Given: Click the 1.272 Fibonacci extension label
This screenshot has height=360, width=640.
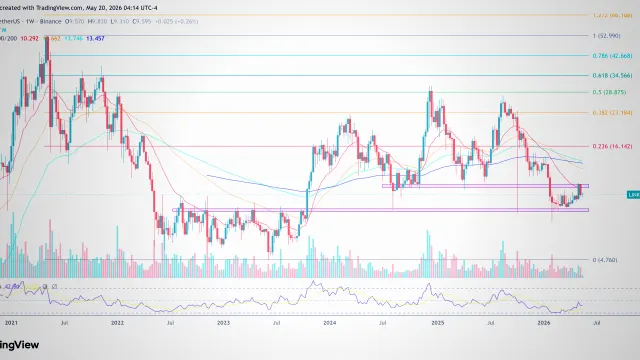Looking at the screenshot, I should (x=612, y=15).
